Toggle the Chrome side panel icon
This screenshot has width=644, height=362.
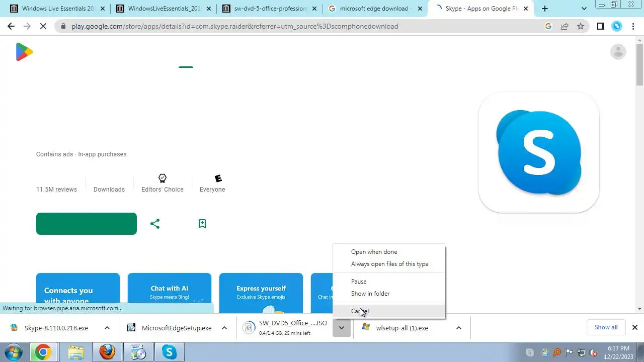600,26
